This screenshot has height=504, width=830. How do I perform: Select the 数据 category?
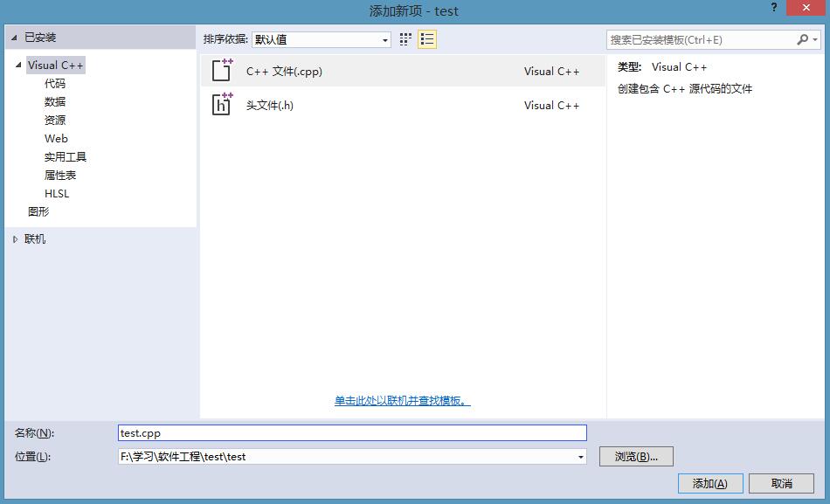click(x=55, y=101)
